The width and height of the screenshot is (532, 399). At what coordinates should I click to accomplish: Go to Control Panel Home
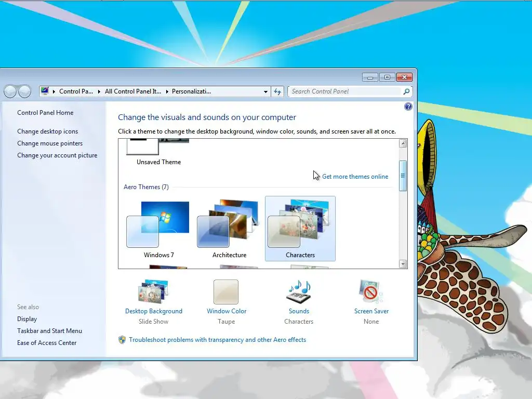(x=45, y=113)
